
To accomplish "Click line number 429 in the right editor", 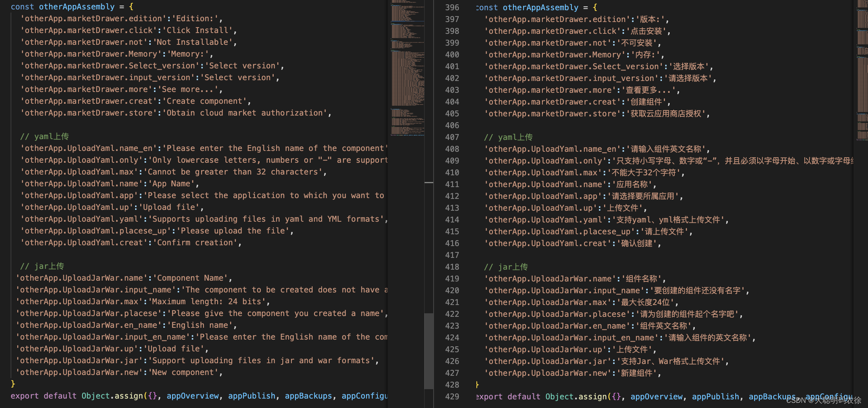I will coord(452,397).
